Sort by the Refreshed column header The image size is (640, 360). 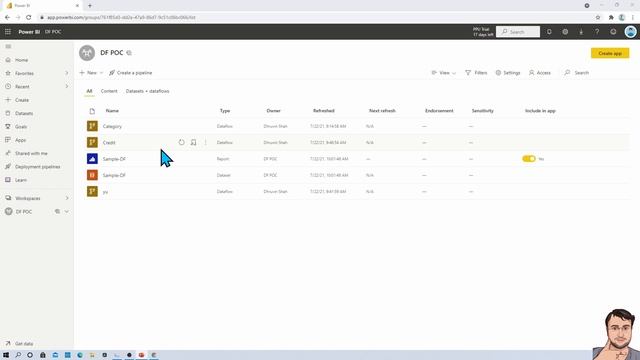(324, 111)
